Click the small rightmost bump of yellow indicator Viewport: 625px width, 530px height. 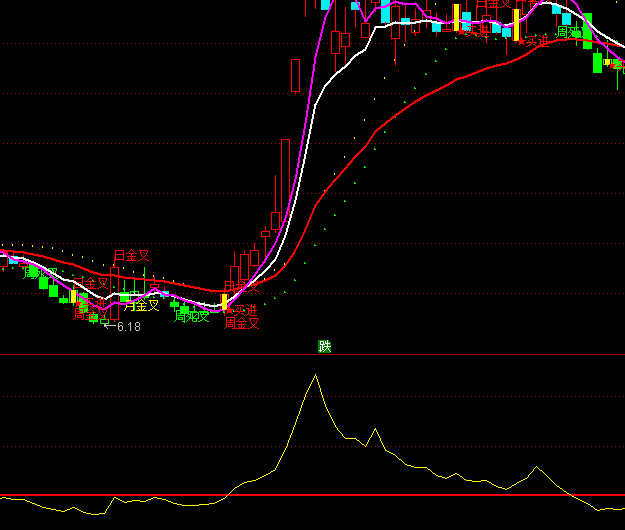536,466
